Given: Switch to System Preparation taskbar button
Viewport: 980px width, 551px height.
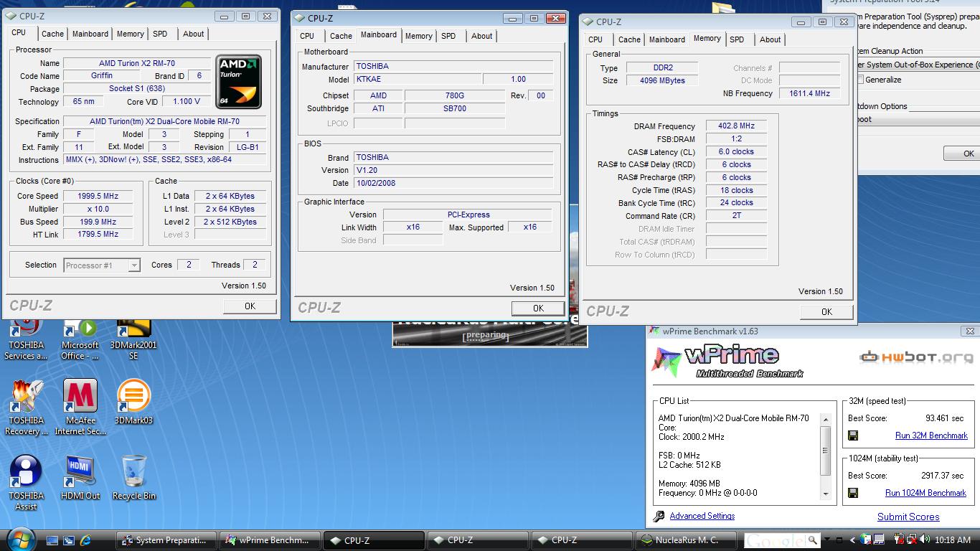Looking at the screenshot, I should (x=166, y=540).
